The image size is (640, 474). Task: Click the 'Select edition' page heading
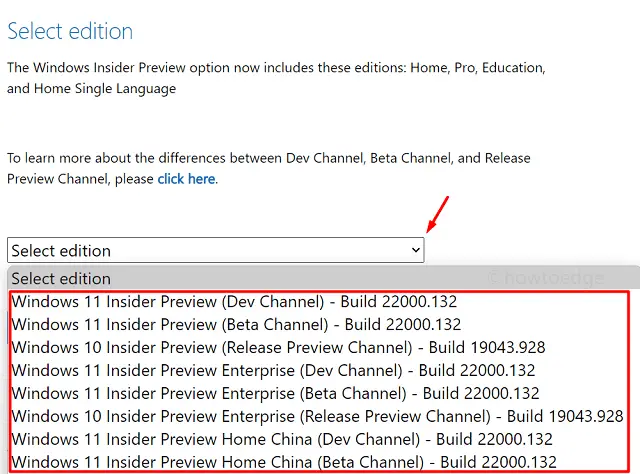tap(70, 31)
